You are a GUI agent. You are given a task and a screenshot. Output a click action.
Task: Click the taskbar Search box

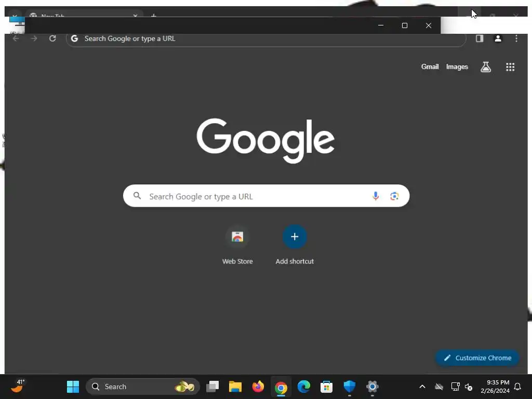pos(142,387)
